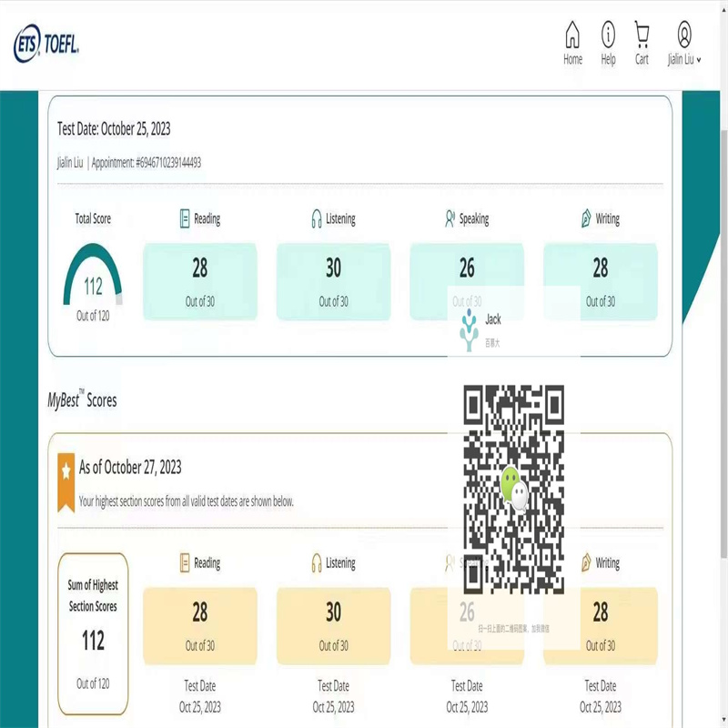Go to Home via house icon
Viewport: 728px width, 728px height.
(x=572, y=35)
